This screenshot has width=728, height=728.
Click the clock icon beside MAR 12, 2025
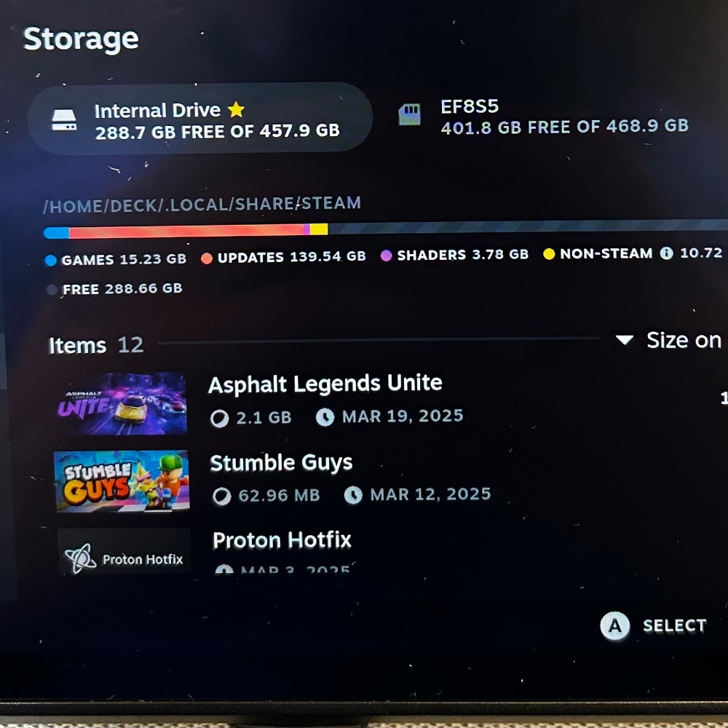(353, 495)
